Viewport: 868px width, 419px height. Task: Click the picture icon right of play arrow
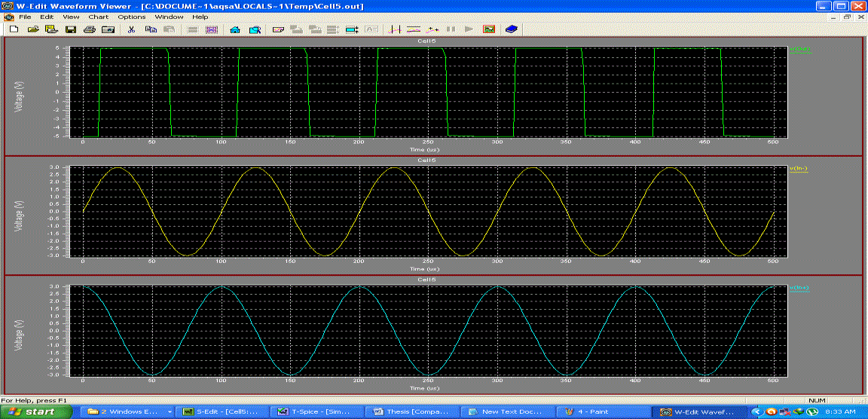point(488,29)
